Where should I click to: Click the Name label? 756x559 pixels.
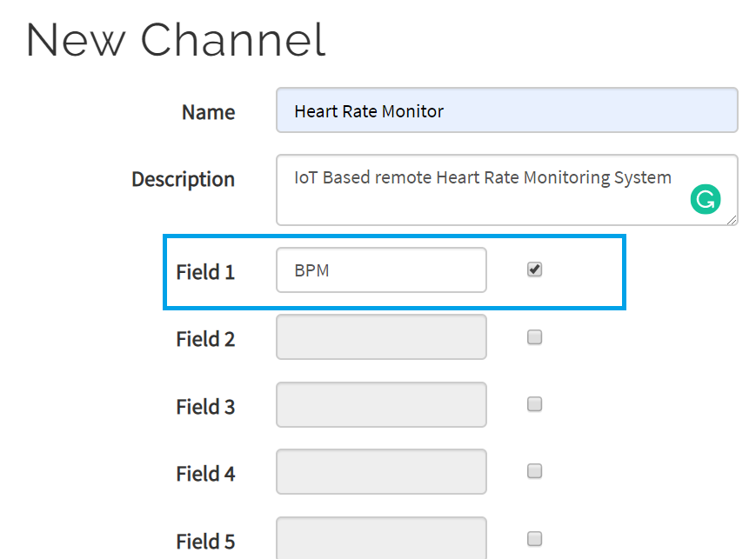[207, 112]
